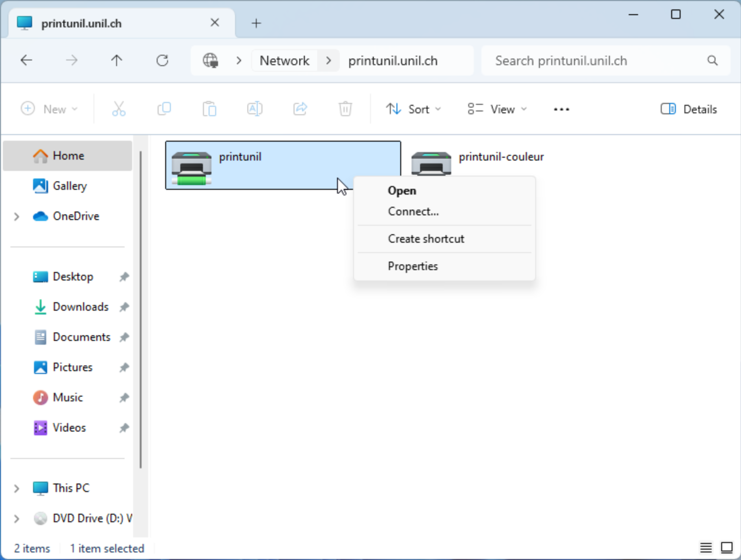Viewport: 741px width, 560px height.
Task: Click the Refresh icon in navigation bar
Action: [162, 60]
